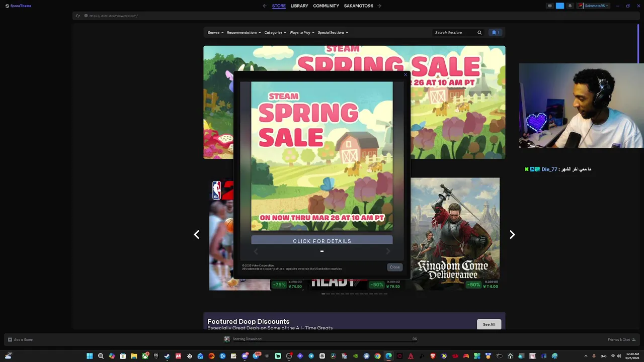Go forward with the Steam navigation arrow
644x362 pixels.
coord(379,6)
